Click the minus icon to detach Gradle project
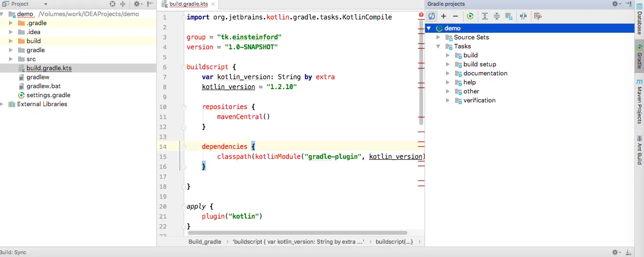The height and width of the screenshot is (257, 644). pos(455,16)
